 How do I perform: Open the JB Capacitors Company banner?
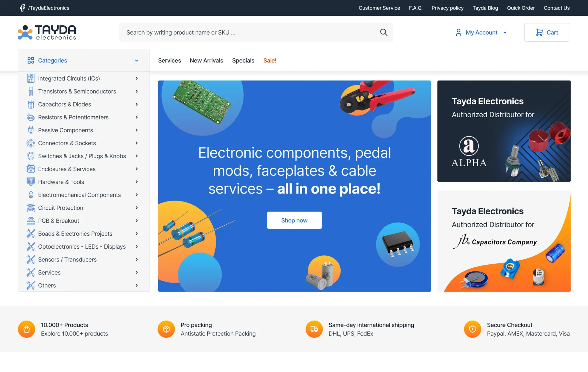(504, 241)
